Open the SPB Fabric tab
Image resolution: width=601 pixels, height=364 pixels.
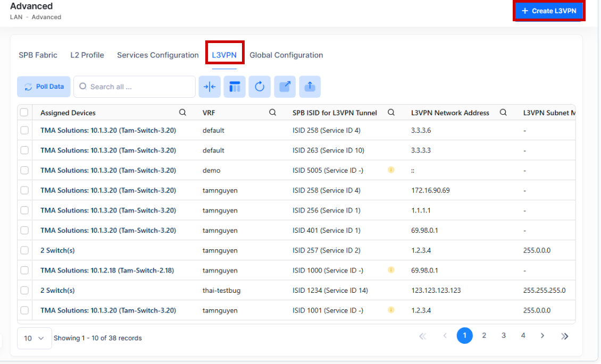[x=38, y=55]
